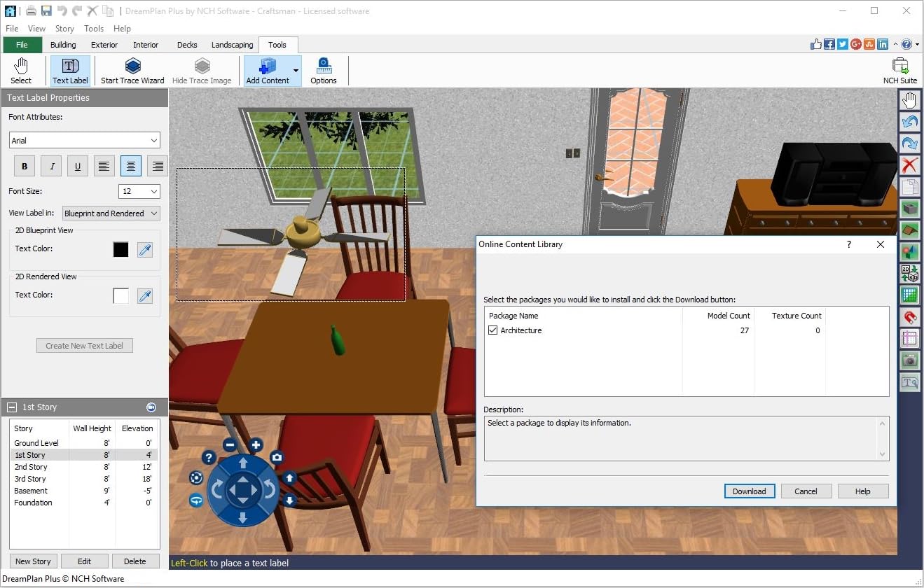Open the View Label in dropdown
924x588 pixels.
point(111,213)
